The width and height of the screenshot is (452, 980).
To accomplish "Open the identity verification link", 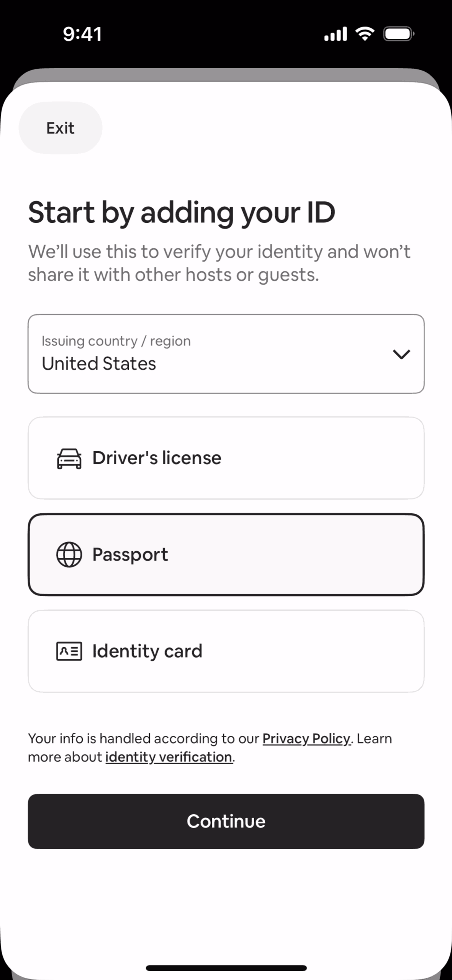I will [169, 757].
